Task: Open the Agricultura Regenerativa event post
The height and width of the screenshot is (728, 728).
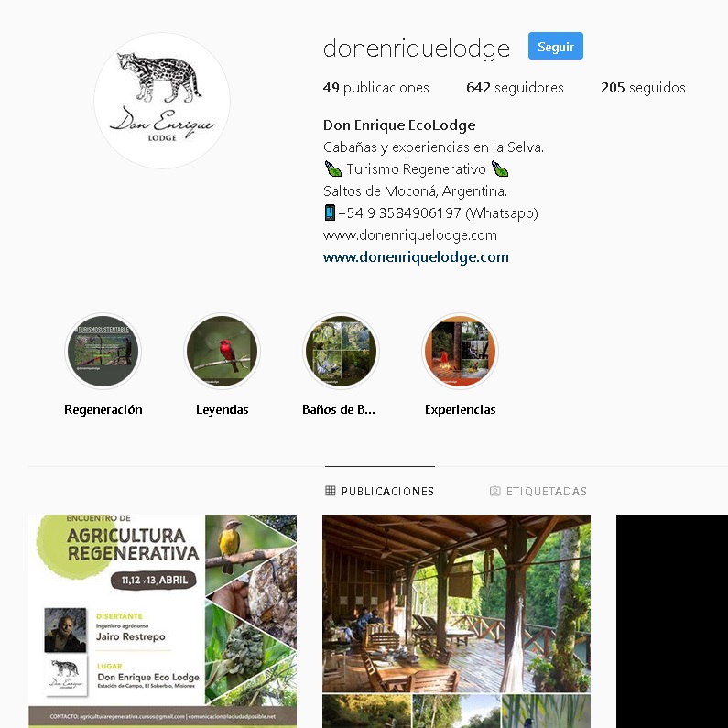Action: 162,621
